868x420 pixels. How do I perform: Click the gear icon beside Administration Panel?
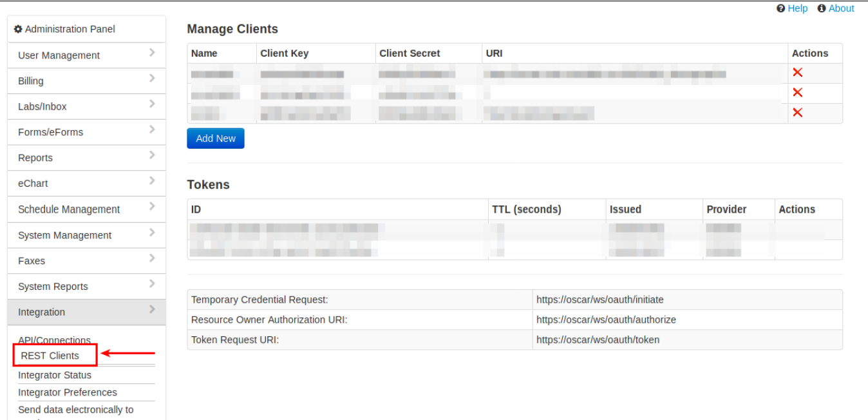click(18, 29)
